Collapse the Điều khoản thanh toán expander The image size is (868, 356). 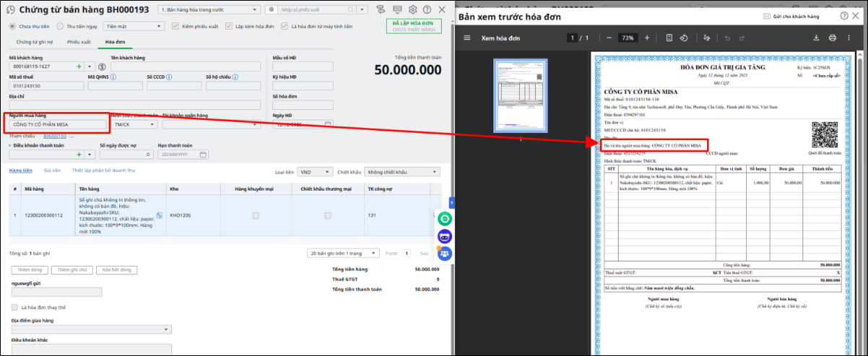click(x=9, y=145)
